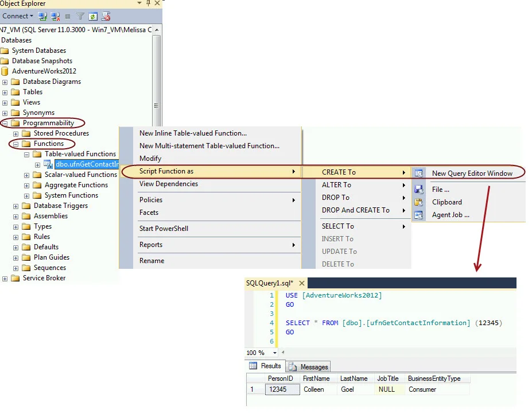Expand the Tables node

(x=5, y=92)
